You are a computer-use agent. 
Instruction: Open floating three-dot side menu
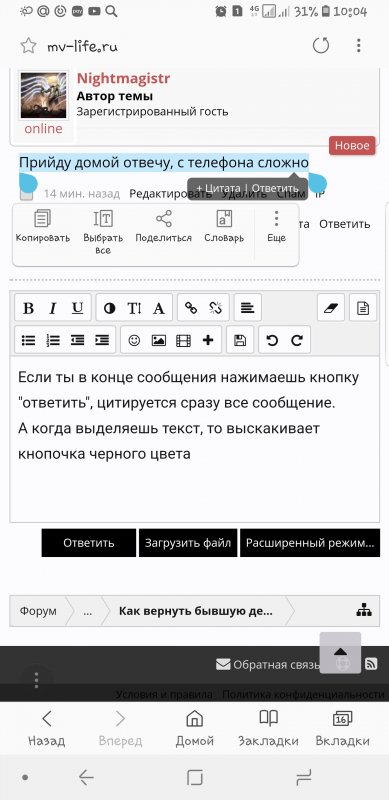pyautogui.click(x=36, y=680)
